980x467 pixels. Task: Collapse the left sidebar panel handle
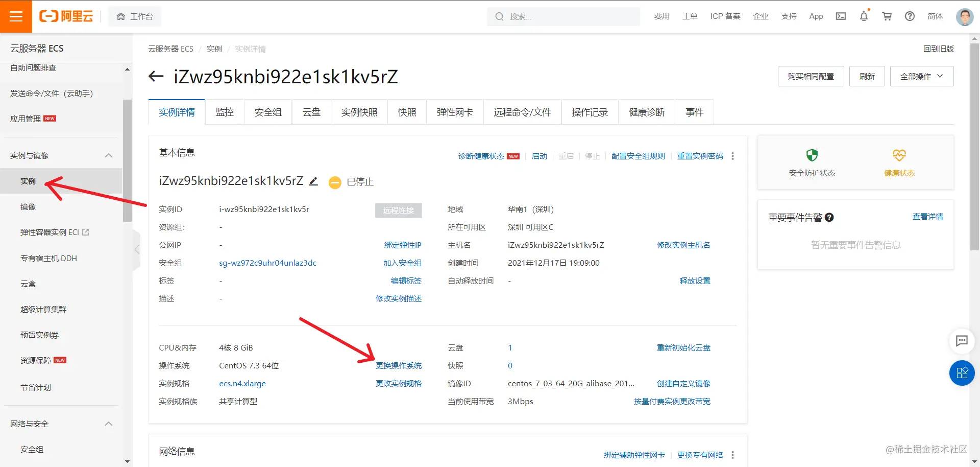coord(136,249)
